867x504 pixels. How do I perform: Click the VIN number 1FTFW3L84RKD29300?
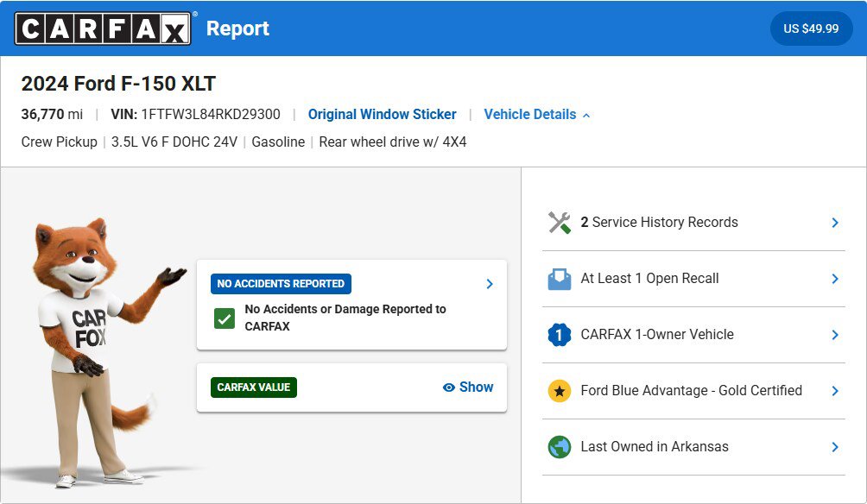point(211,115)
